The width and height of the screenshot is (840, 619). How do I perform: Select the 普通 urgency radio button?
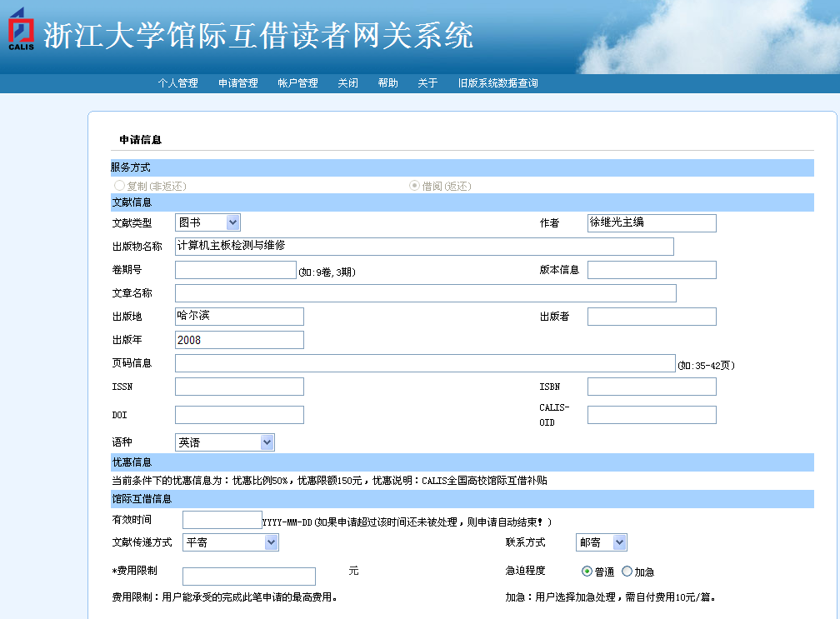pyautogui.click(x=587, y=572)
